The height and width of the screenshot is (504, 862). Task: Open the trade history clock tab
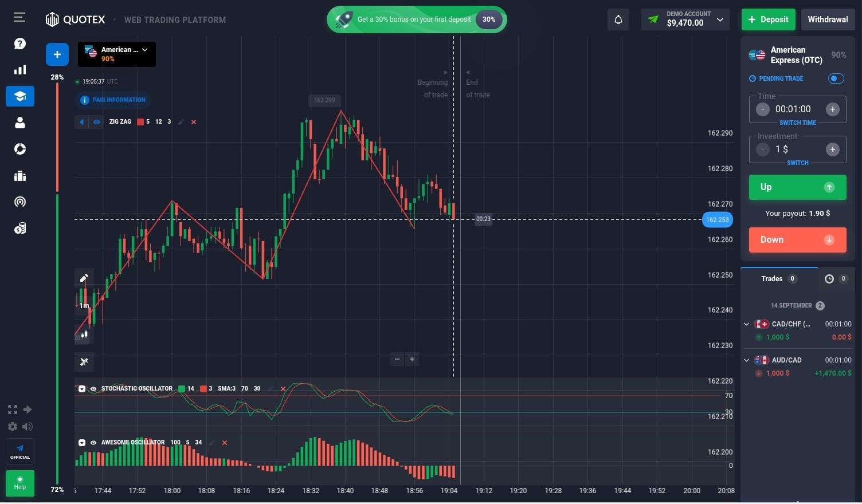click(x=836, y=279)
